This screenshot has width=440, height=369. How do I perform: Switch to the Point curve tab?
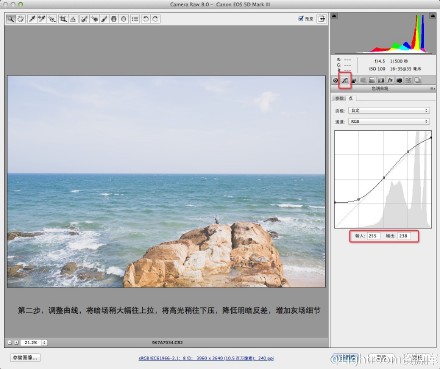click(351, 98)
